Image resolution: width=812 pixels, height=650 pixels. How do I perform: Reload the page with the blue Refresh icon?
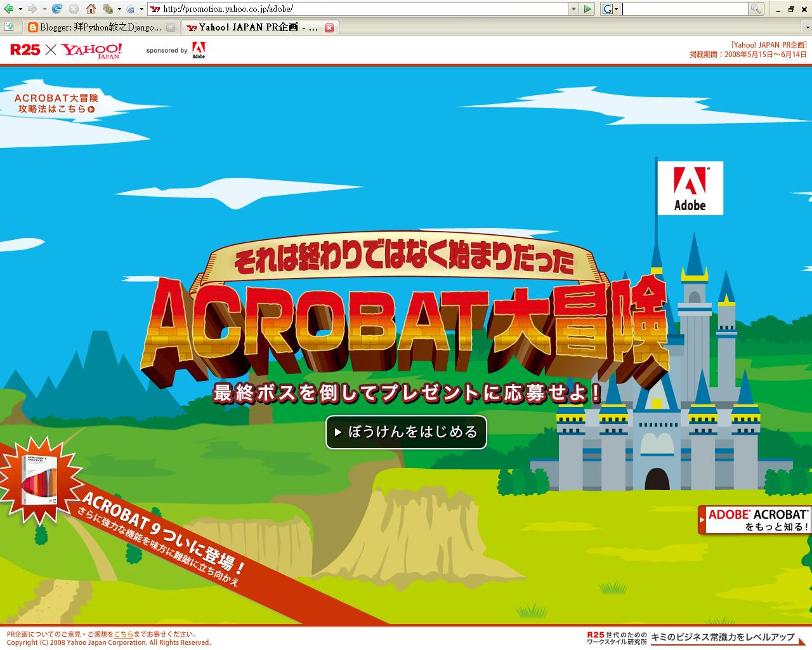coord(56,9)
